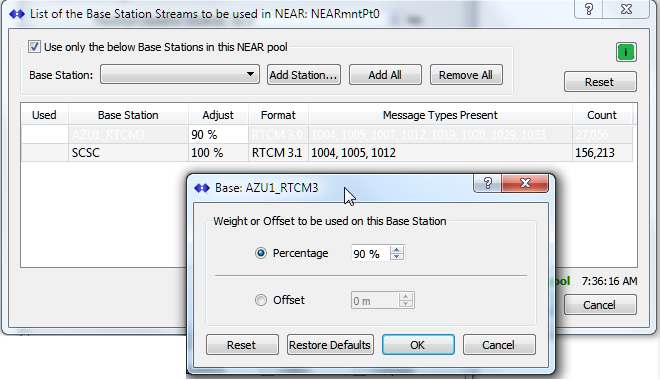Select the Offset radio button

(261, 300)
